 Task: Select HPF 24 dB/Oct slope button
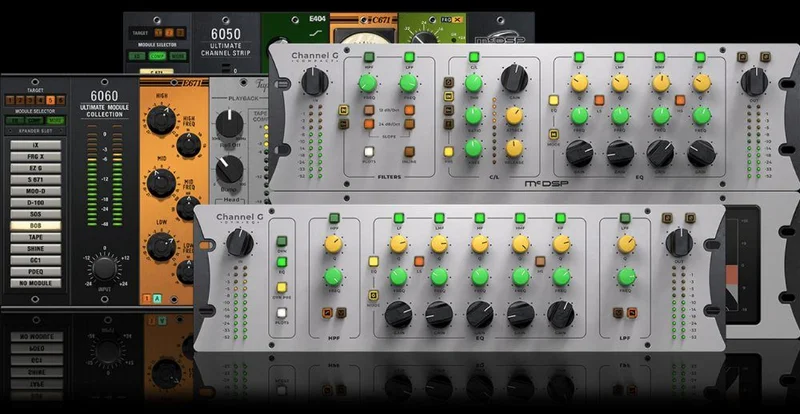tap(369, 124)
